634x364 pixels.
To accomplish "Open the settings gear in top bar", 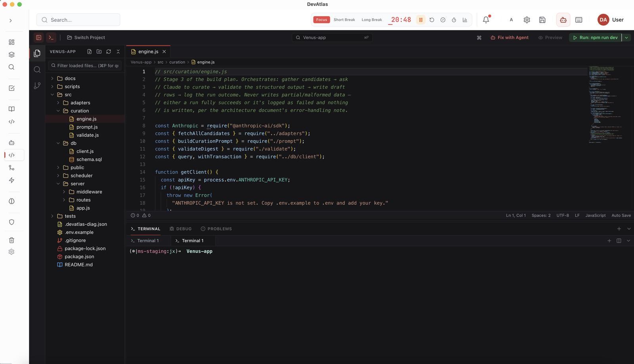I will [527, 20].
